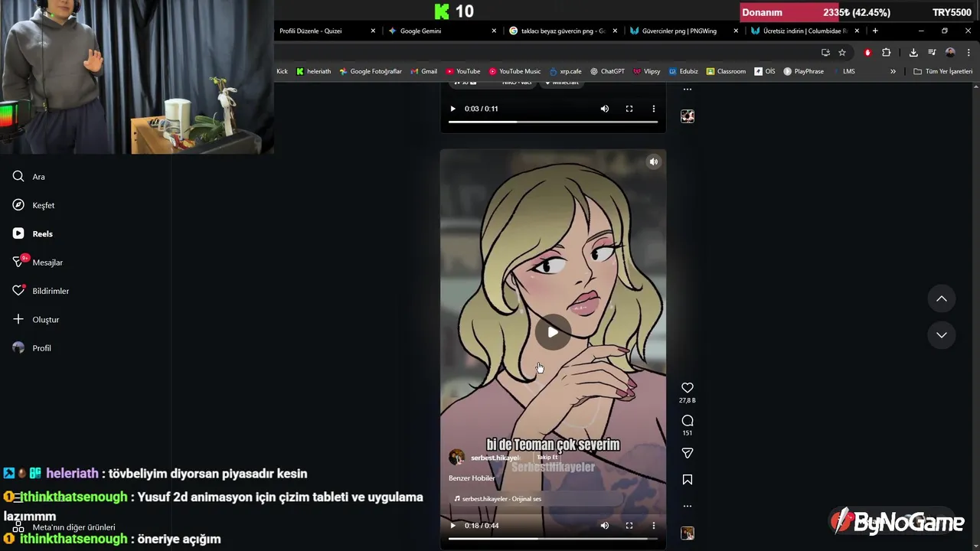
Task: Save the reel with bookmark icon
Action: tap(688, 480)
